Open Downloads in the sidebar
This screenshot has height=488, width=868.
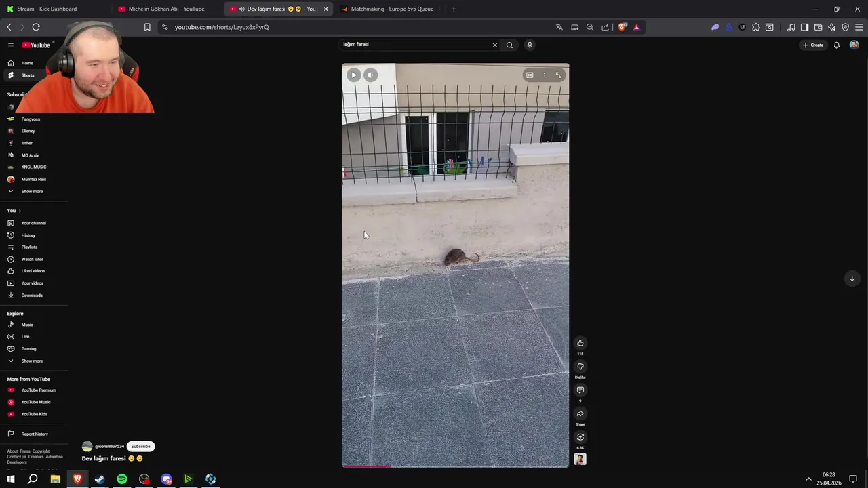[x=32, y=296]
